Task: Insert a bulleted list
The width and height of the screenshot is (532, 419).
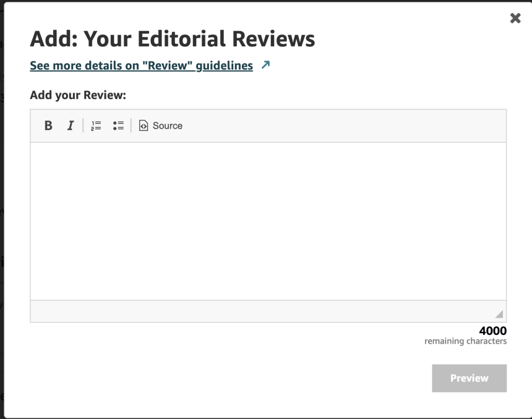Action: coord(118,126)
